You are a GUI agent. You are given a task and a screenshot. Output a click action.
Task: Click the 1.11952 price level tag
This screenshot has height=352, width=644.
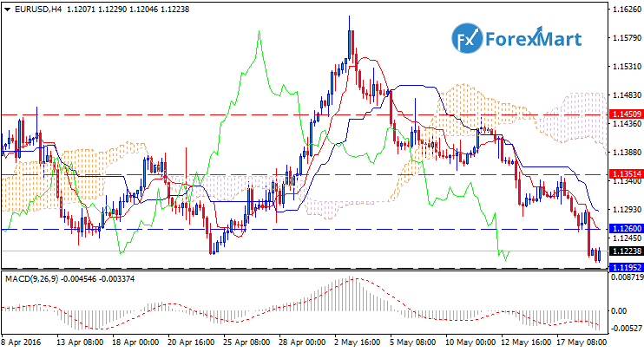point(624,267)
